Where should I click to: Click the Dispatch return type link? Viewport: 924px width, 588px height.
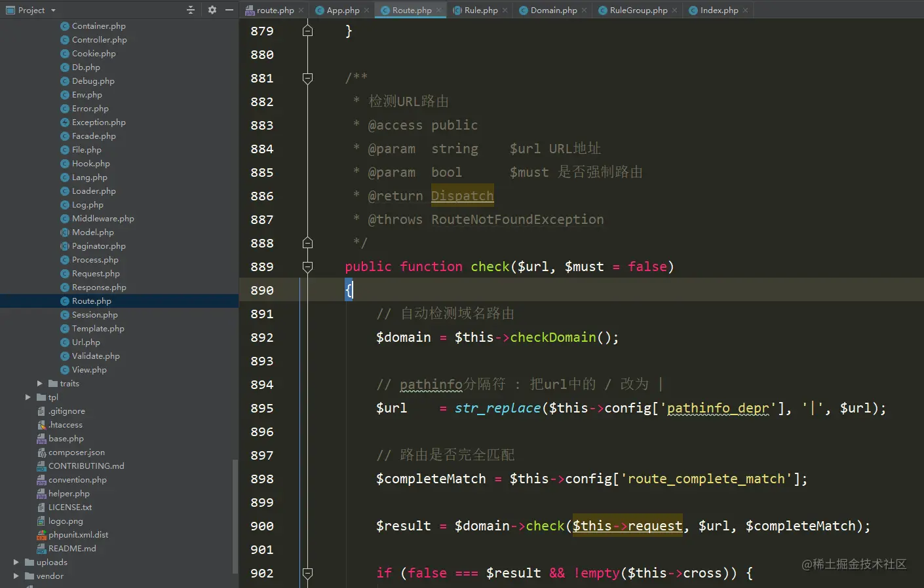point(462,196)
